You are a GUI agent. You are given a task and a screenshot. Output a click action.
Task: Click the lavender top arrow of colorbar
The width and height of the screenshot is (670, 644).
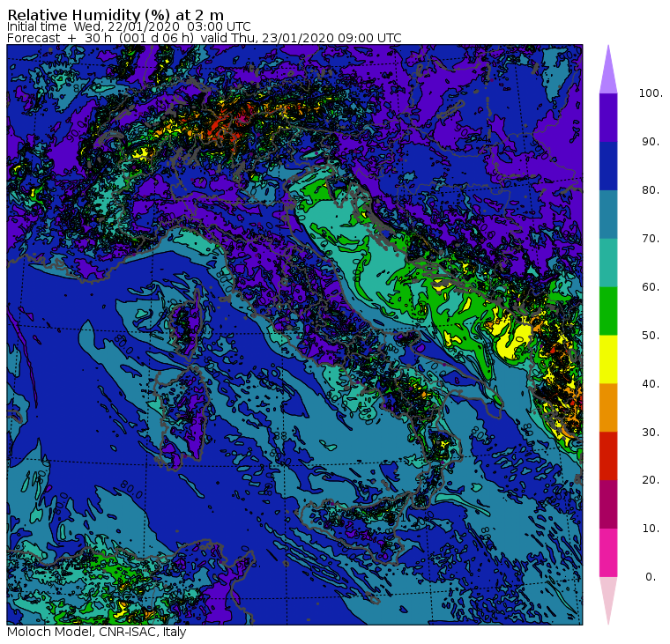point(608,72)
